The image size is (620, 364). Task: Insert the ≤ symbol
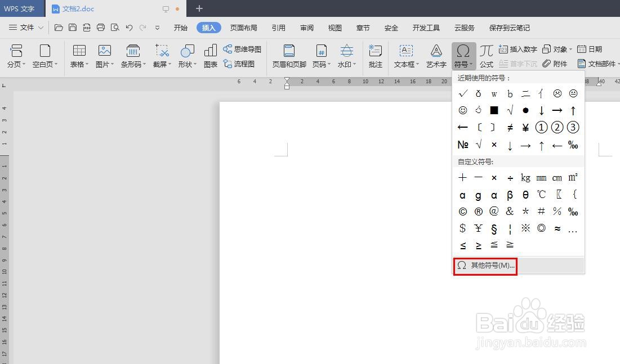[463, 245]
